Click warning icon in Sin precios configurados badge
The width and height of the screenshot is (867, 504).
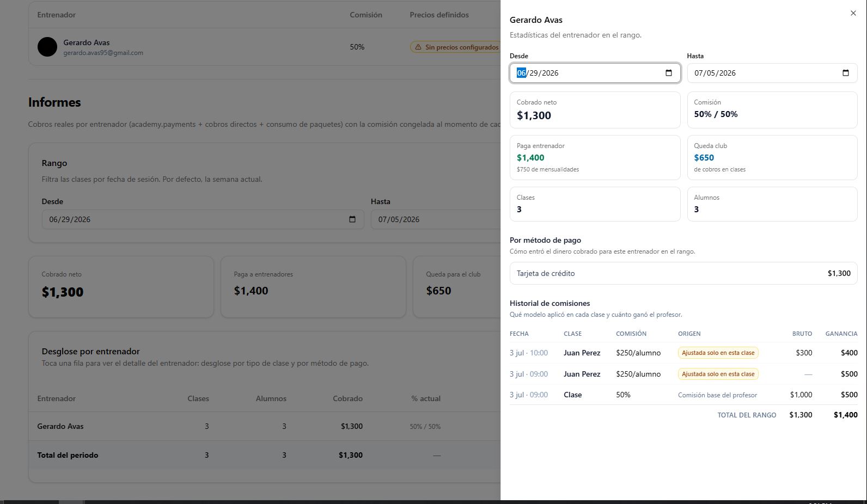tap(418, 47)
